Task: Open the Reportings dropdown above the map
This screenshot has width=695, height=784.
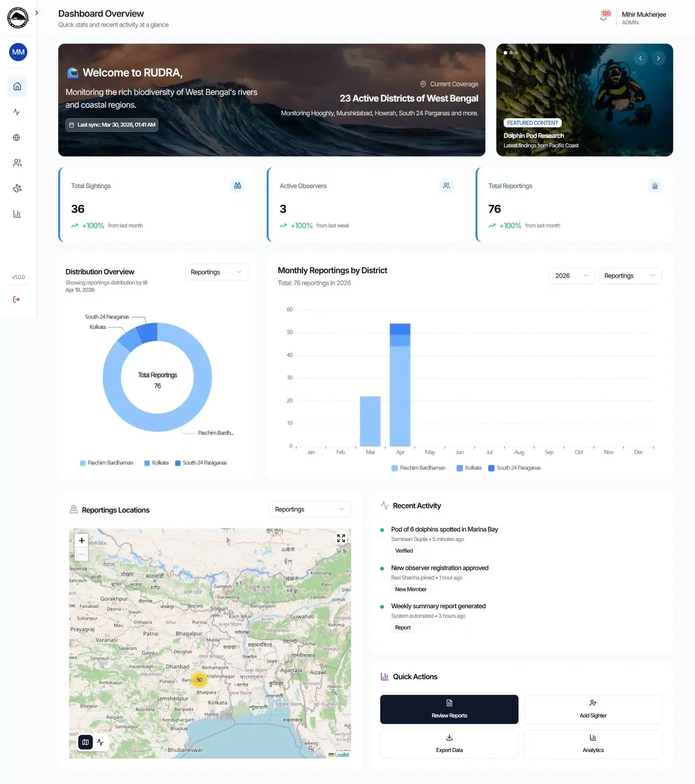Action: (310, 509)
